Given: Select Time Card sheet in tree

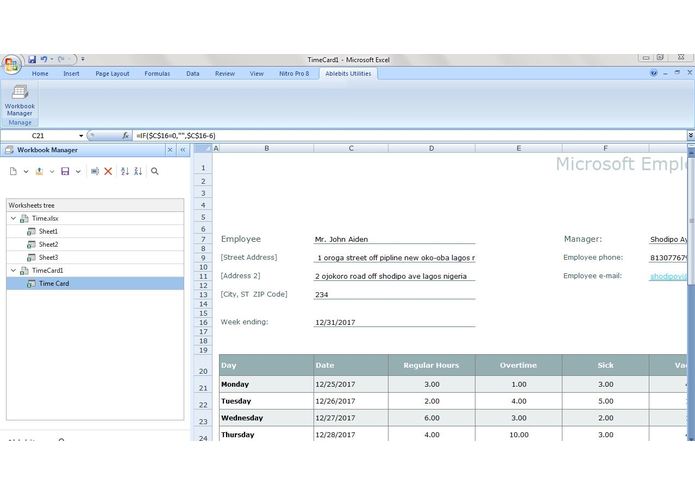Looking at the screenshot, I should click(95, 284).
